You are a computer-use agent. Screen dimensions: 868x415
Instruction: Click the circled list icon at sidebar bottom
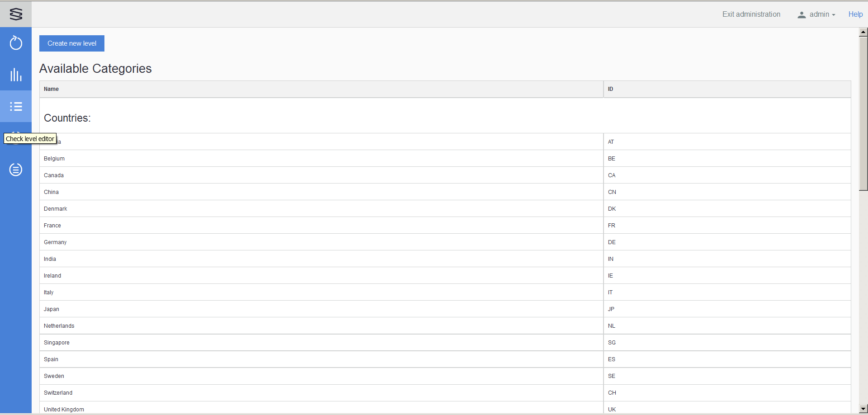16,170
